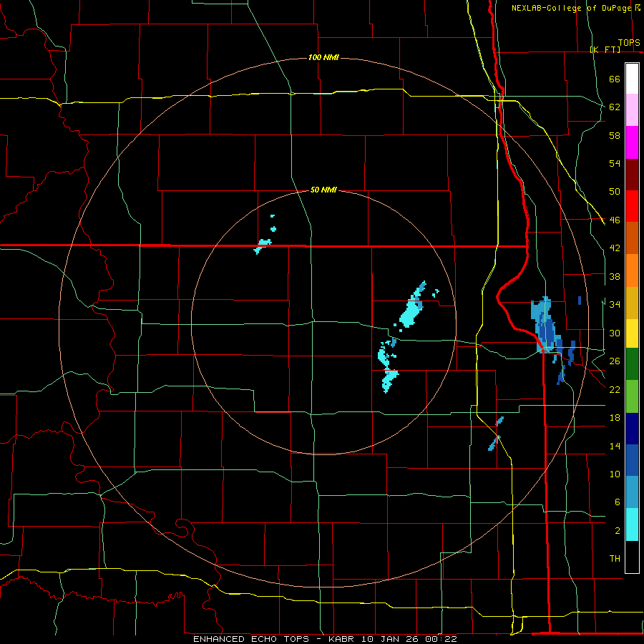Click the 00:22 time stamp
644x644 pixels.
tap(443, 639)
